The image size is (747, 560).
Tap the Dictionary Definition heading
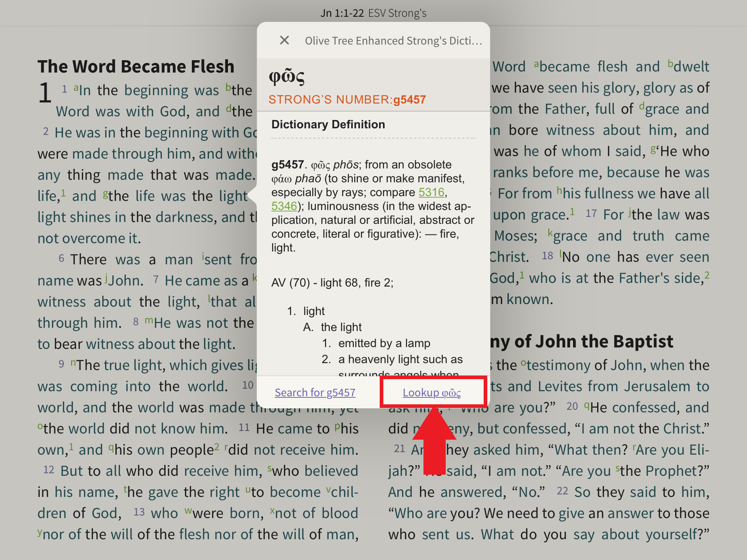tap(328, 124)
